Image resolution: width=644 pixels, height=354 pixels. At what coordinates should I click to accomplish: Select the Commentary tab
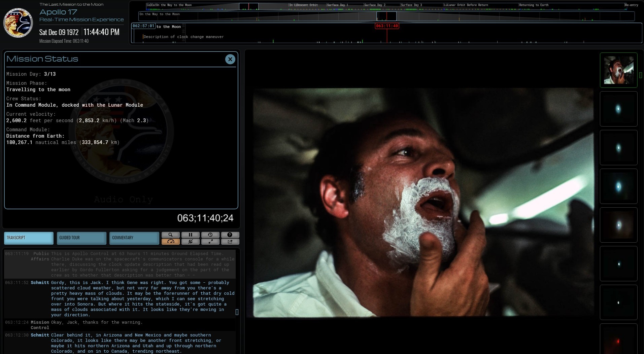[x=134, y=238]
